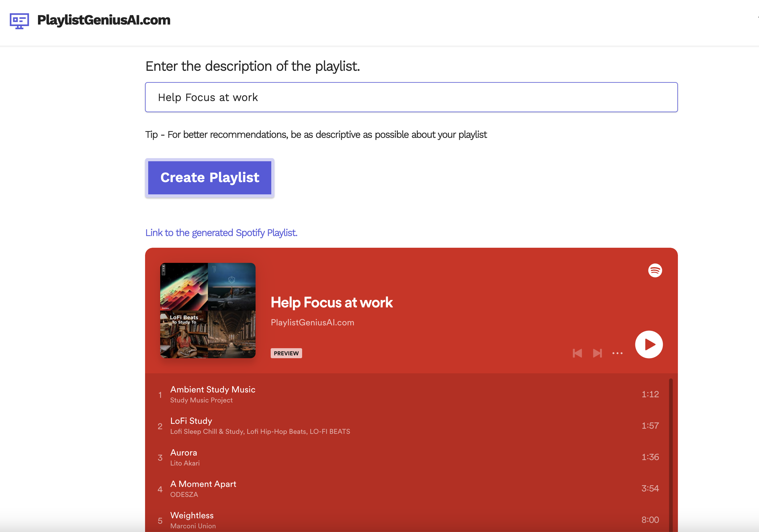Open the Help Focus at work playlist title
The image size is (759, 532).
click(332, 302)
